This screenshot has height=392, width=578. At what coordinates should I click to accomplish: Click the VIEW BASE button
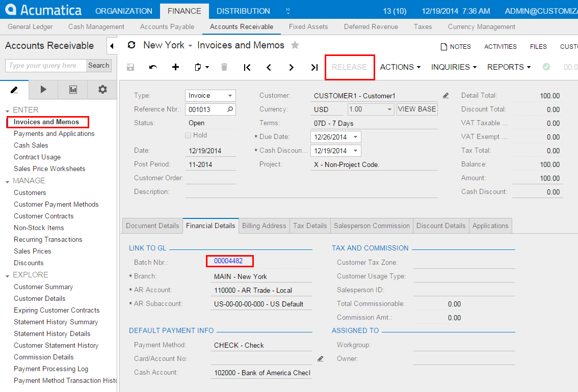pyautogui.click(x=417, y=109)
